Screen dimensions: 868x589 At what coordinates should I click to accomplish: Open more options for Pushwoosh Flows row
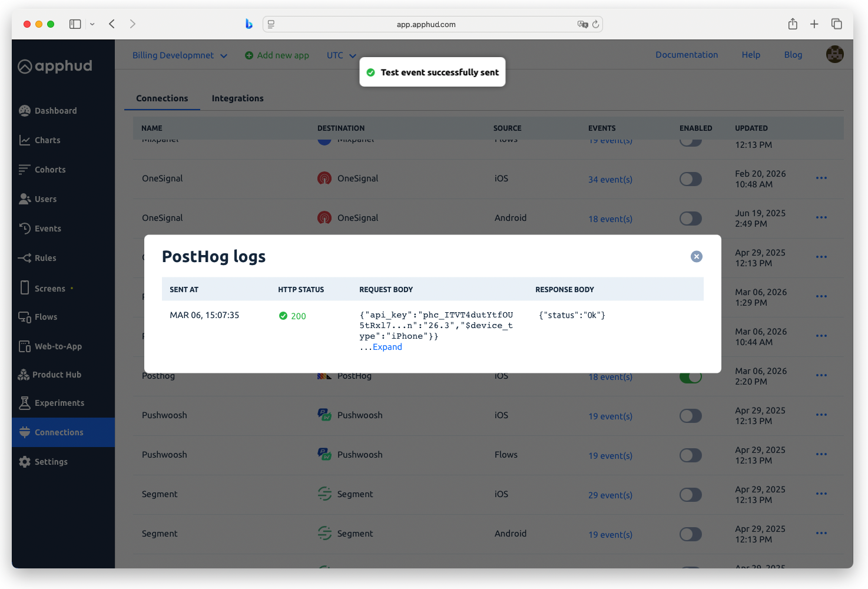point(821,454)
